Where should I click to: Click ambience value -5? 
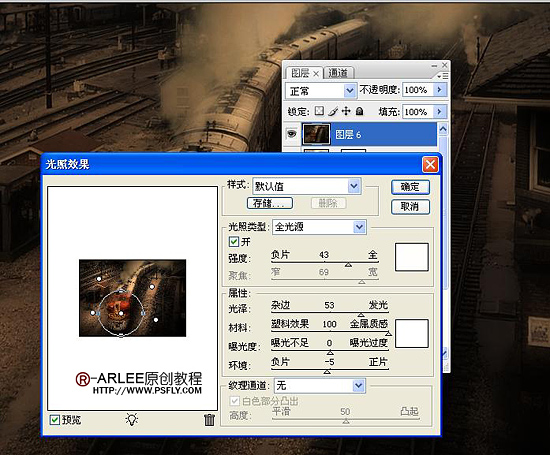(x=329, y=362)
